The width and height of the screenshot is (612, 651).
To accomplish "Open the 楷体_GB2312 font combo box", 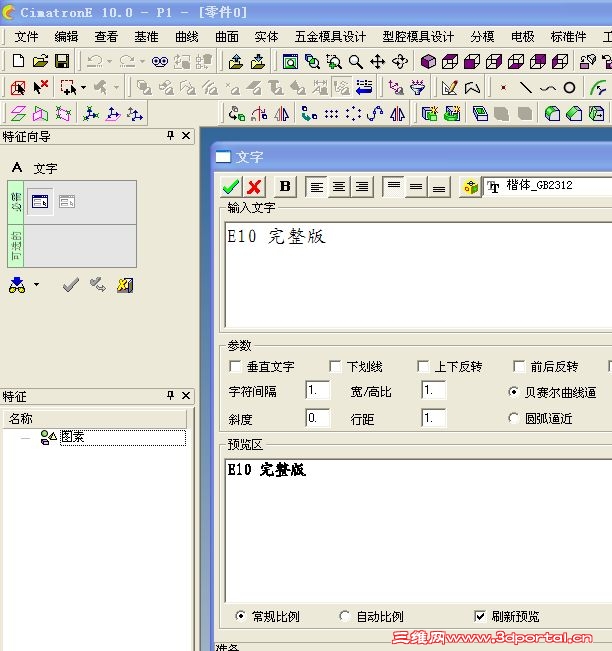I will [x=547, y=186].
